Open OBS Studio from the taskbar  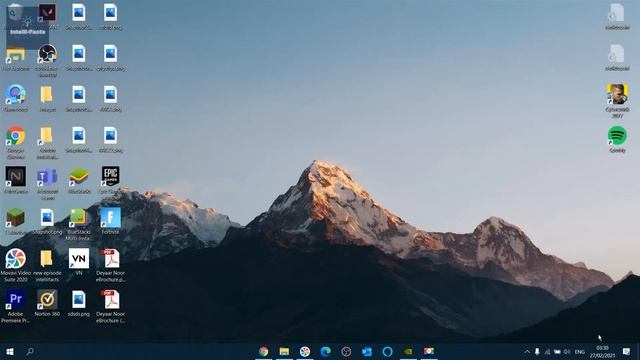346,351
